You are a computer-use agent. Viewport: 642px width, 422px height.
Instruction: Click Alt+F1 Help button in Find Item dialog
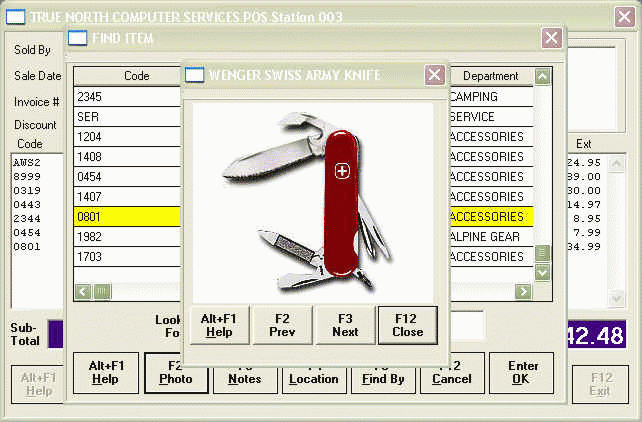(106, 373)
